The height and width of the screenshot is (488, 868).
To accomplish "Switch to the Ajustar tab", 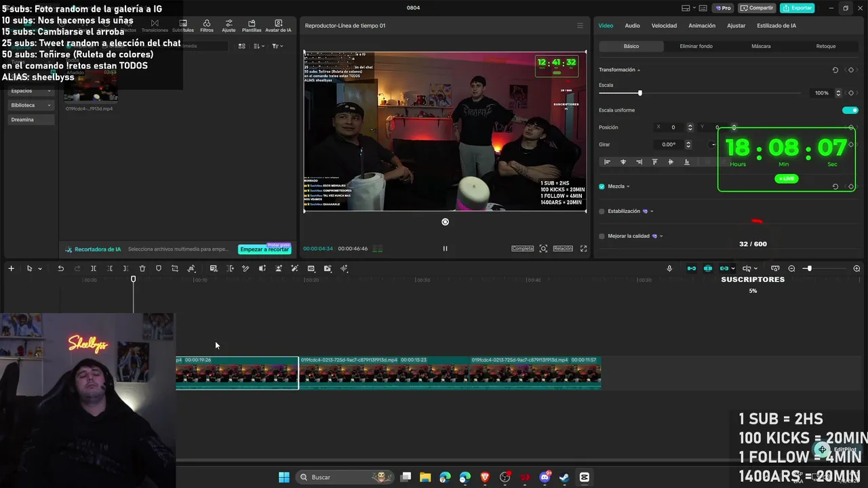I will point(736,26).
